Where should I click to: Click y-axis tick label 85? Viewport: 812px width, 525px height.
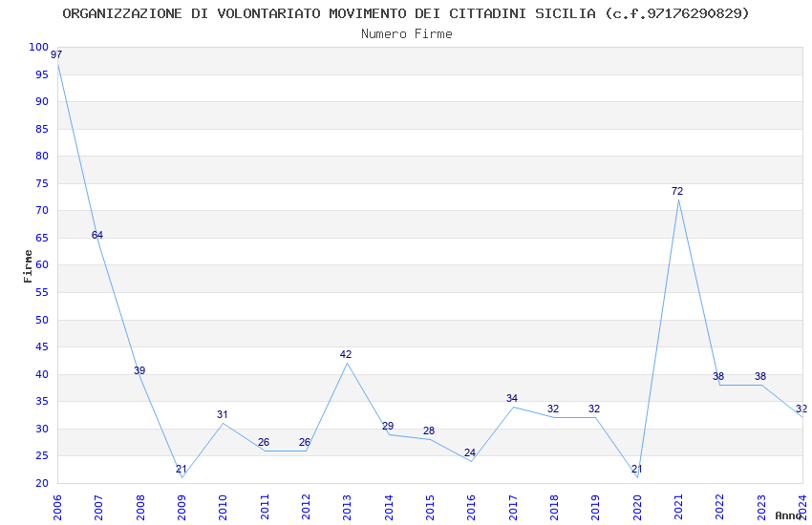42,129
